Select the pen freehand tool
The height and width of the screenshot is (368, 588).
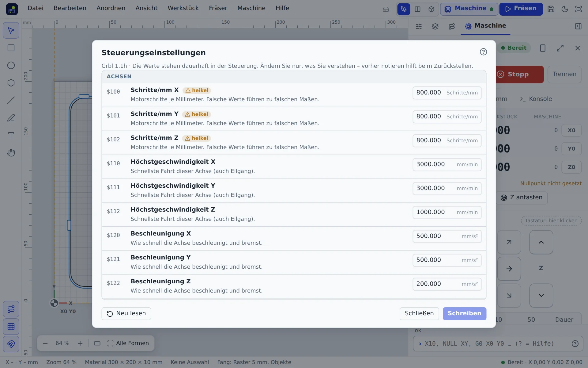click(11, 118)
